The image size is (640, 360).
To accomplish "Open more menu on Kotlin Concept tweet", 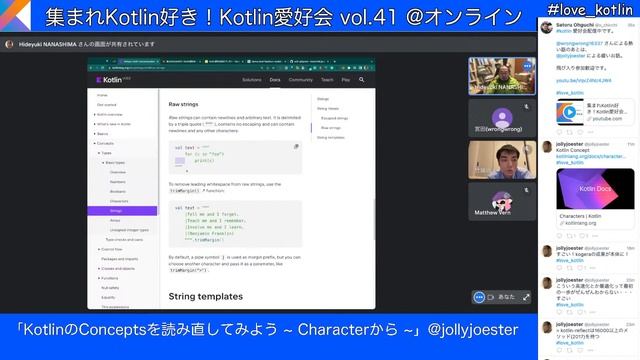I will (595, 236).
